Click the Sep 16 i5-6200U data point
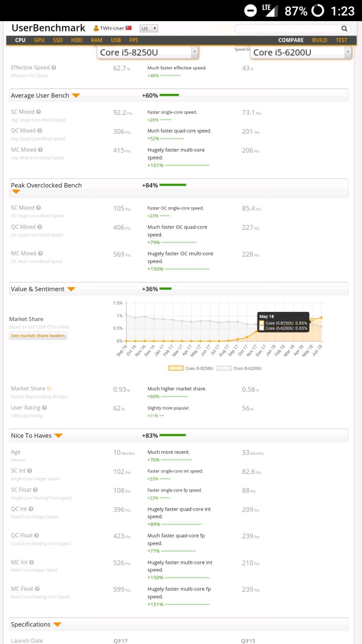The width and height of the screenshot is (362, 644). point(126,315)
